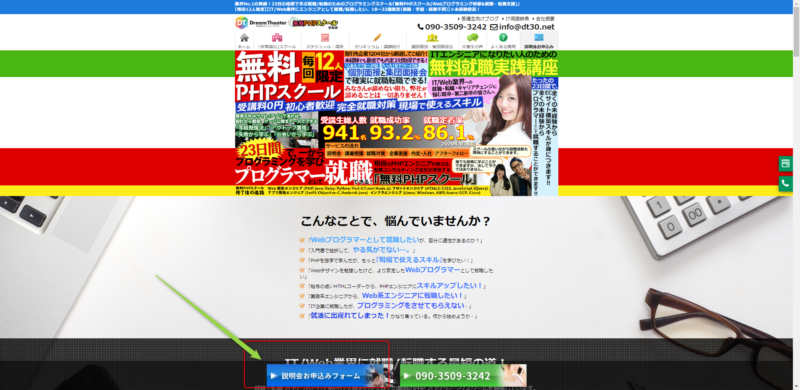Open the Dream Theater logo
Image resolution: width=800 pixels, height=390 pixels.
[x=261, y=22]
